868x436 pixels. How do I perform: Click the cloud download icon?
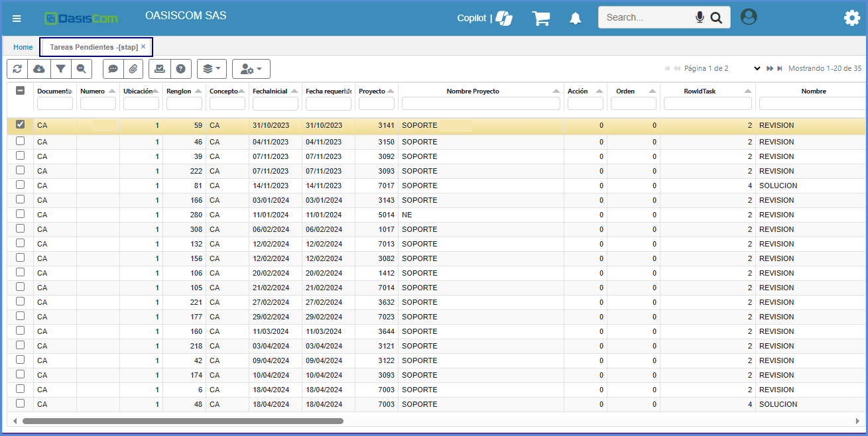tap(39, 69)
